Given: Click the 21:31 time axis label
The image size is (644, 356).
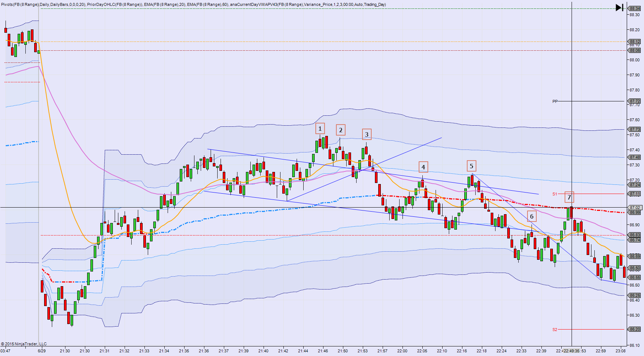Looking at the screenshot, I should (x=104, y=351).
